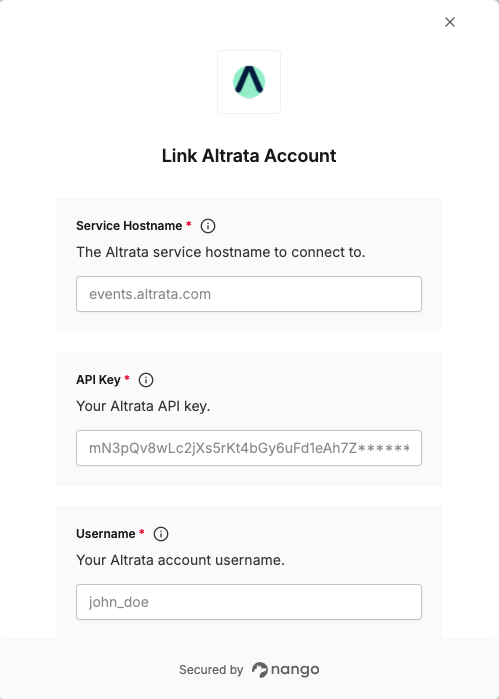Open the Username info icon
Screen dimensions: 499x699
(x=161, y=534)
